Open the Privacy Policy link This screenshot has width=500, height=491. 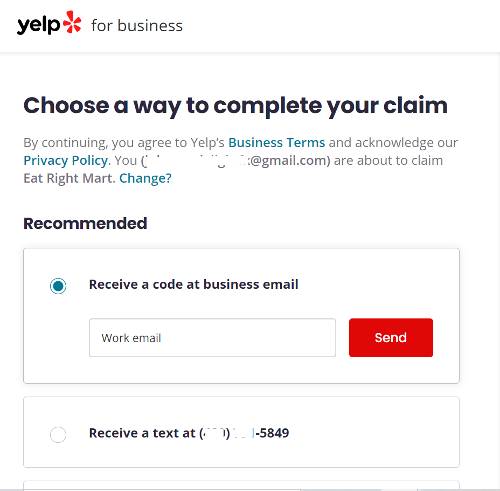pyautogui.click(x=66, y=161)
